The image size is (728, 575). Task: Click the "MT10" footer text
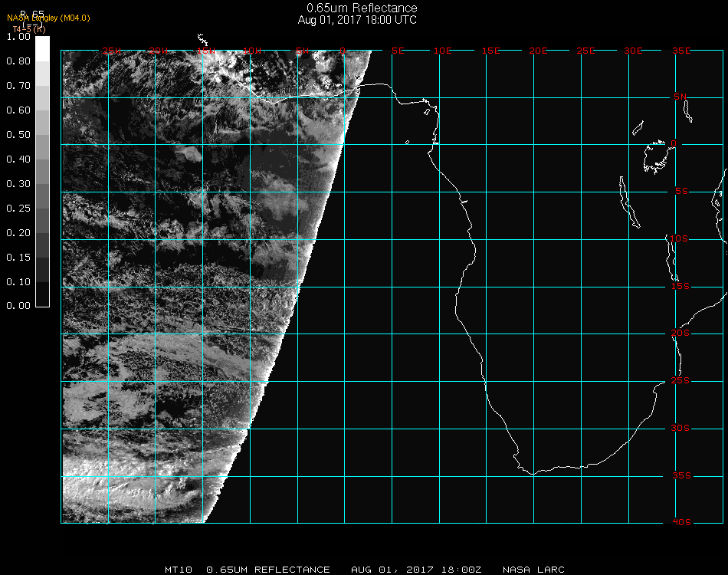(x=179, y=570)
